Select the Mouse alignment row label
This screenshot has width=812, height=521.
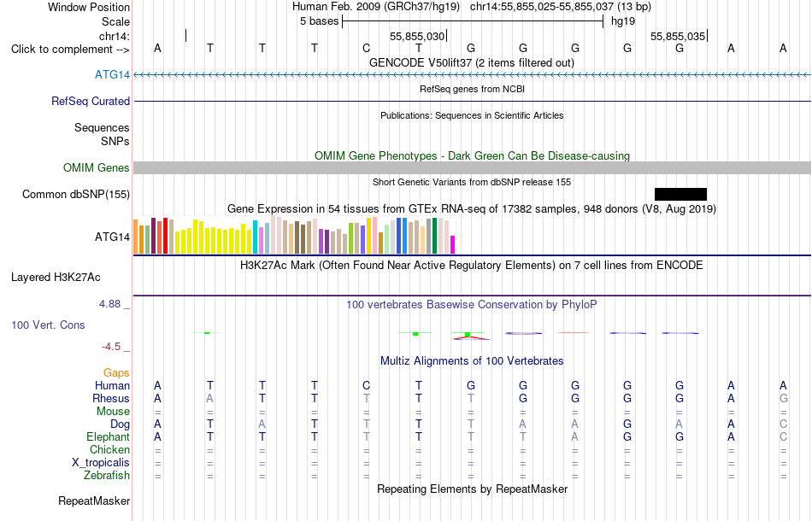pyautogui.click(x=113, y=412)
